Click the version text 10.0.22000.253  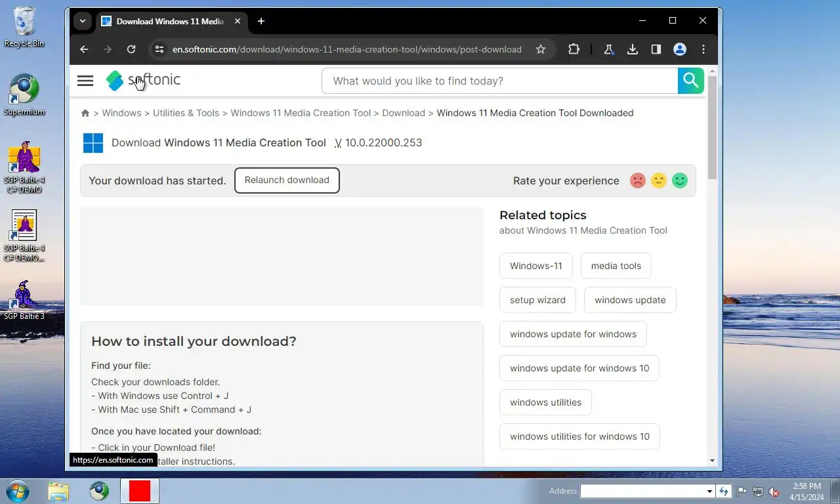383,142
